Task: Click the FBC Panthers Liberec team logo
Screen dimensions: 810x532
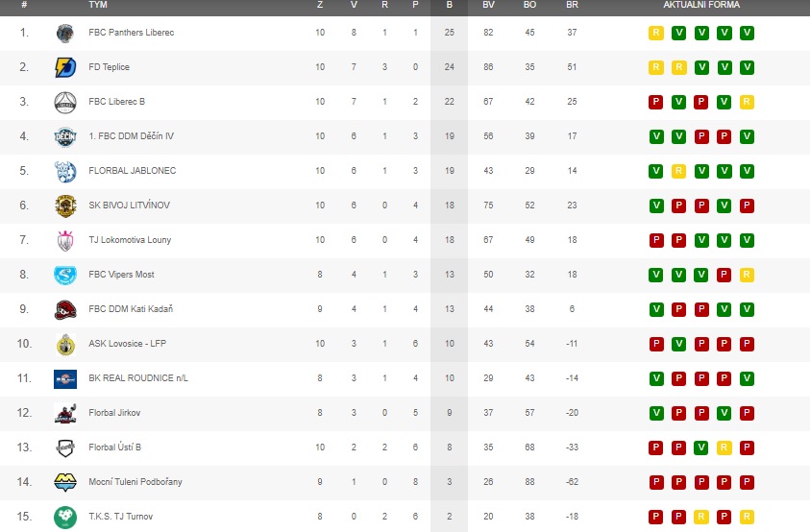Action: click(x=65, y=33)
